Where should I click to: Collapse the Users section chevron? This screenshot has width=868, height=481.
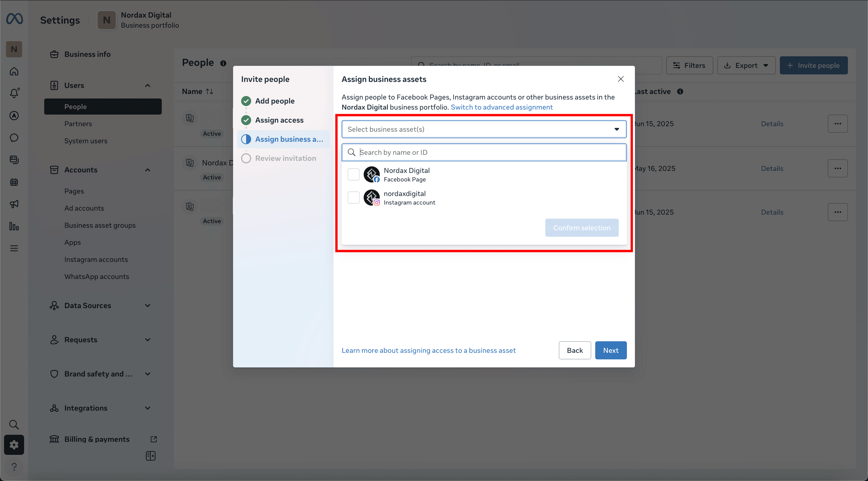[148, 85]
